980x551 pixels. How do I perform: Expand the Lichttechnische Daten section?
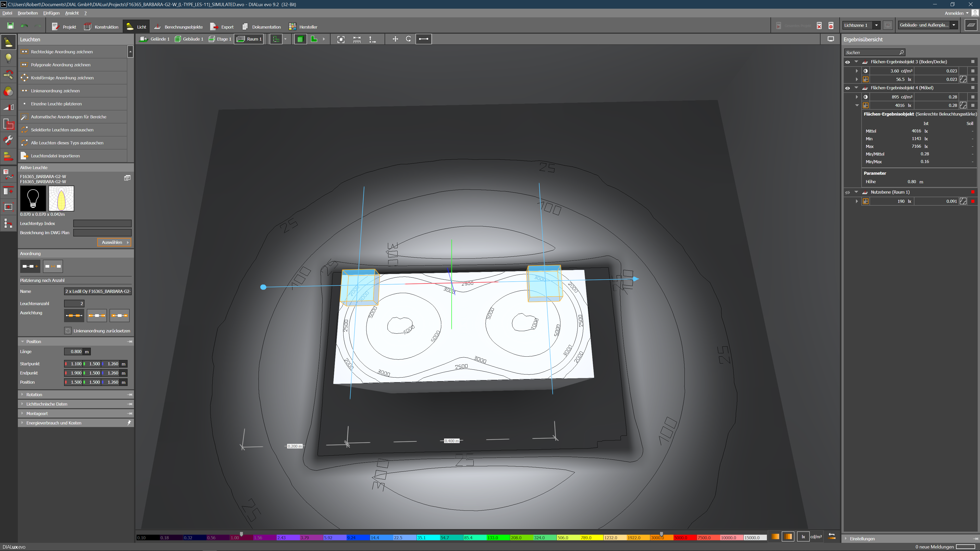[46, 404]
